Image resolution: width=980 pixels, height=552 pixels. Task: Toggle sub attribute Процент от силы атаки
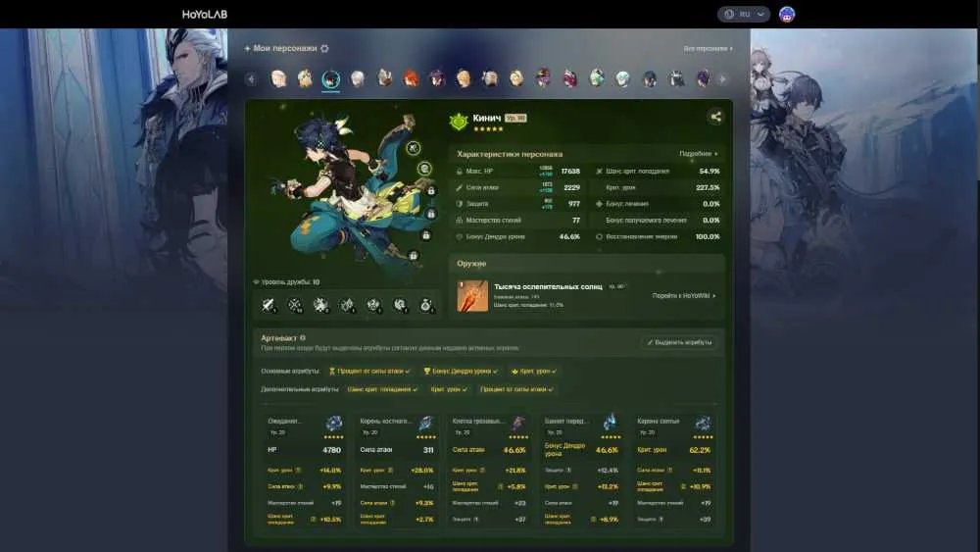click(516, 389)
